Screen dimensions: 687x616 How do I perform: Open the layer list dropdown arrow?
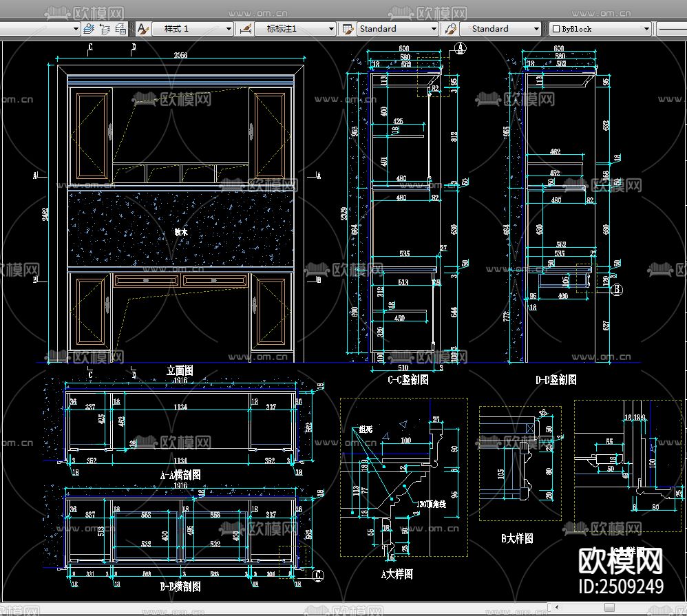pos(75,29)
